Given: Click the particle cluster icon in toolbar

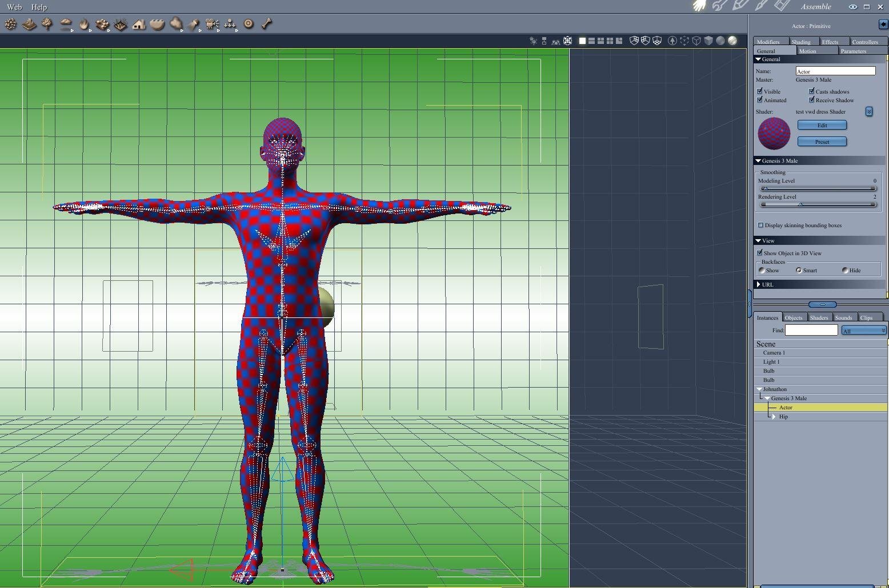Looking at the screenshot, I should (x=11, y=24).
